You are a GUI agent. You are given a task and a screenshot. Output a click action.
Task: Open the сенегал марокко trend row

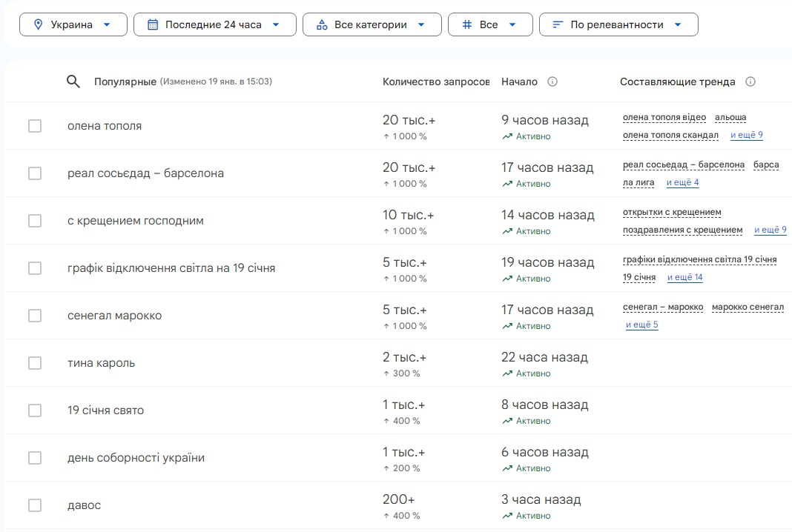pos(114,316)
